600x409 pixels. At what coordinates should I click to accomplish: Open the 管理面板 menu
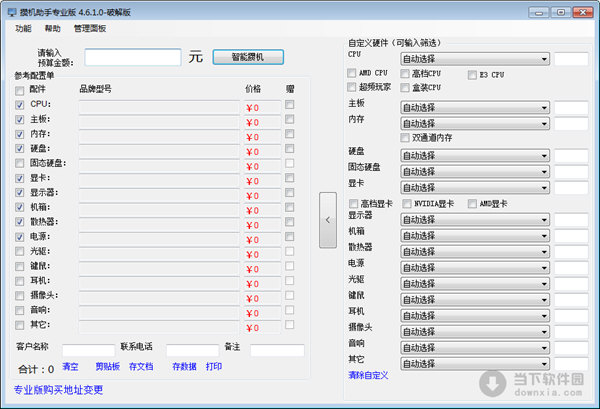point(90,28)
